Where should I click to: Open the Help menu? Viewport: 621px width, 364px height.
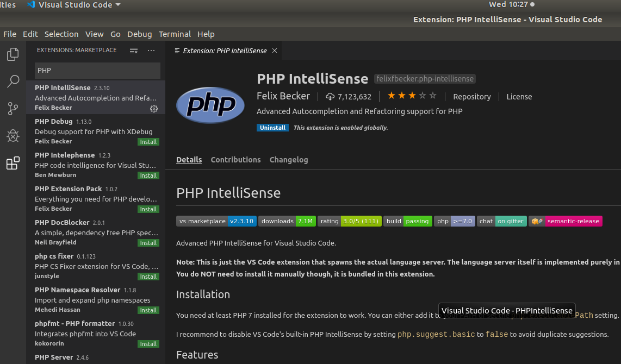point(206,34)
